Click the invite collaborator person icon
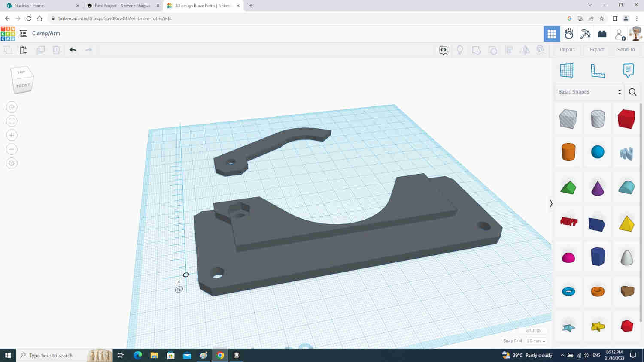This screenshot has height=362, width=644. click(620, 34)
